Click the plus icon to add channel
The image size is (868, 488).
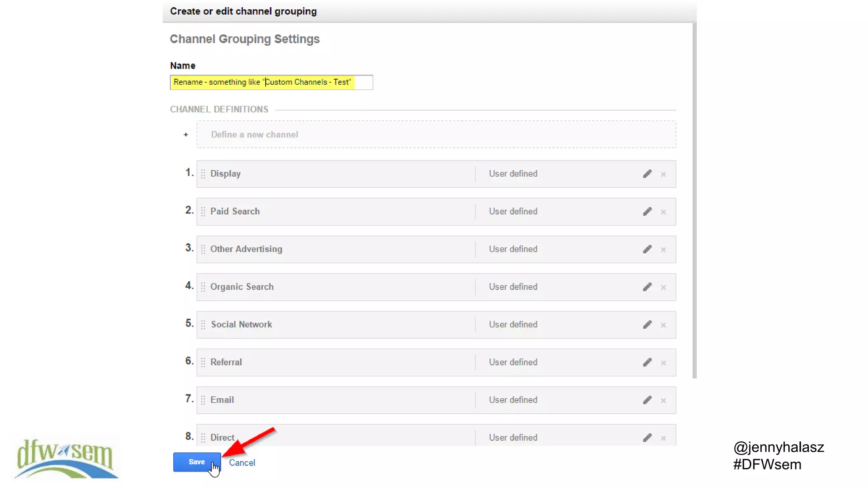coord(186,135)
